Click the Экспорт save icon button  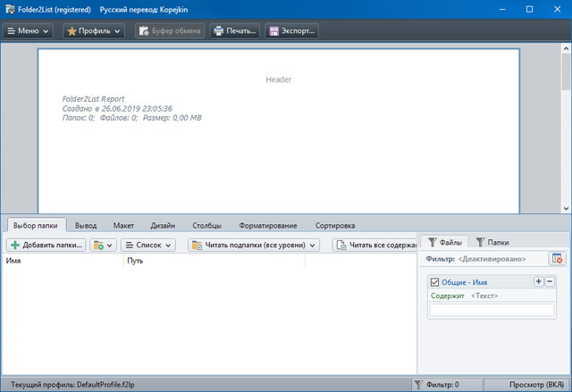point(291,31)
